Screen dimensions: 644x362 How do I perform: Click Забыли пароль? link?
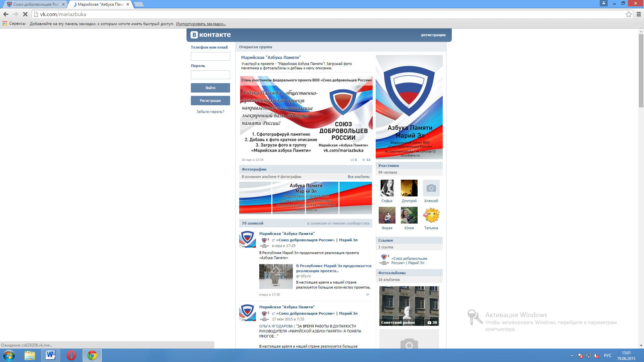coord(210,112)
